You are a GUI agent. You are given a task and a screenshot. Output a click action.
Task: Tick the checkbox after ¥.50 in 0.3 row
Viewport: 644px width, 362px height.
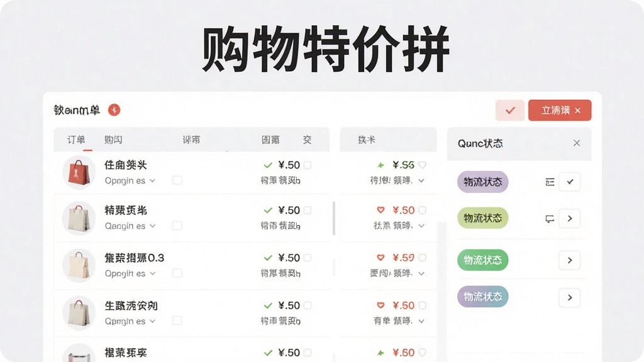point(307,258)
